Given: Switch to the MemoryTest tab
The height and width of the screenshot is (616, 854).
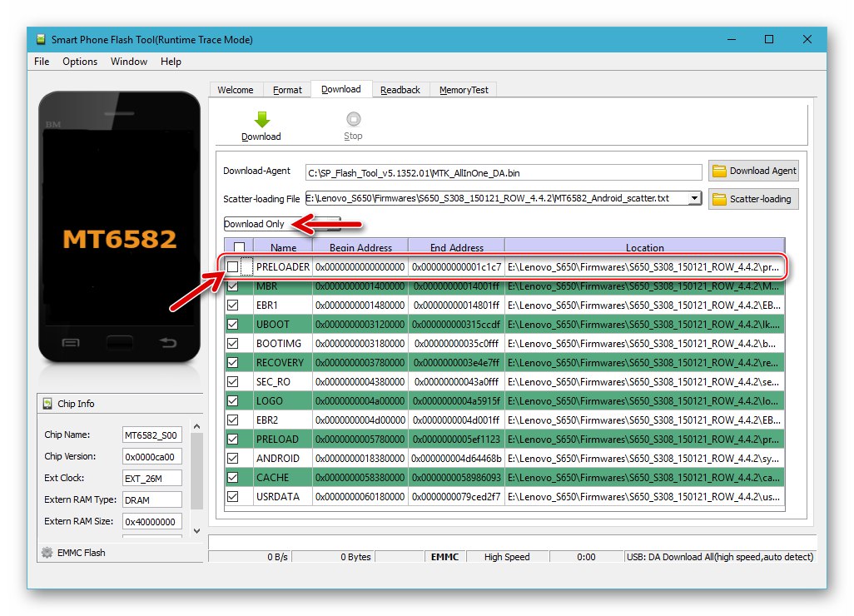Looking at the screenshot, I should [x=463, y=89].
